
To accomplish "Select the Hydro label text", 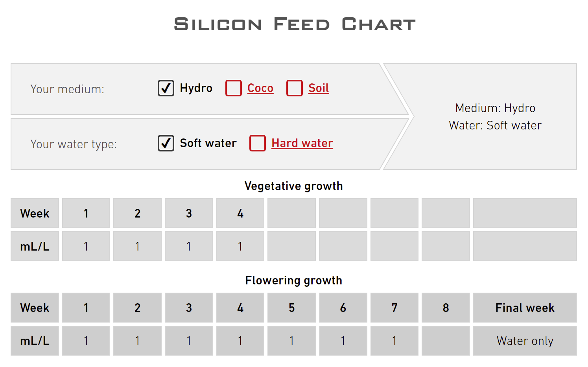I will [196, 88].
